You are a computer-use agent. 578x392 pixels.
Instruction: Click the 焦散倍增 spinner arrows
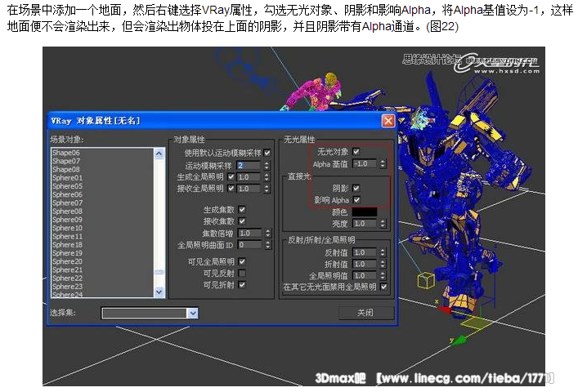point(267,233)
